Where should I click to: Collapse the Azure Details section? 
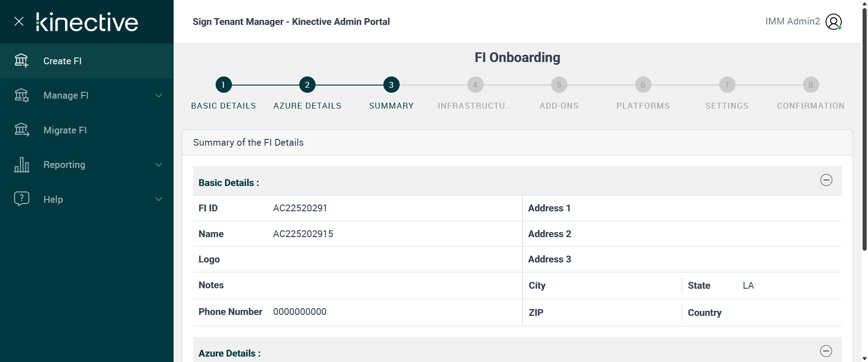point(826,351)
